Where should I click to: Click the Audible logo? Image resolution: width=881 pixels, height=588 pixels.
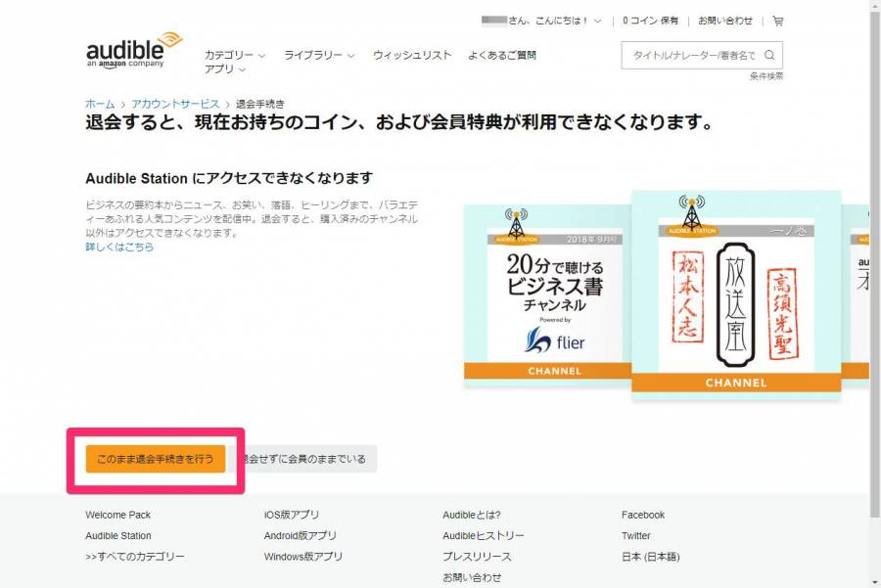134,50
